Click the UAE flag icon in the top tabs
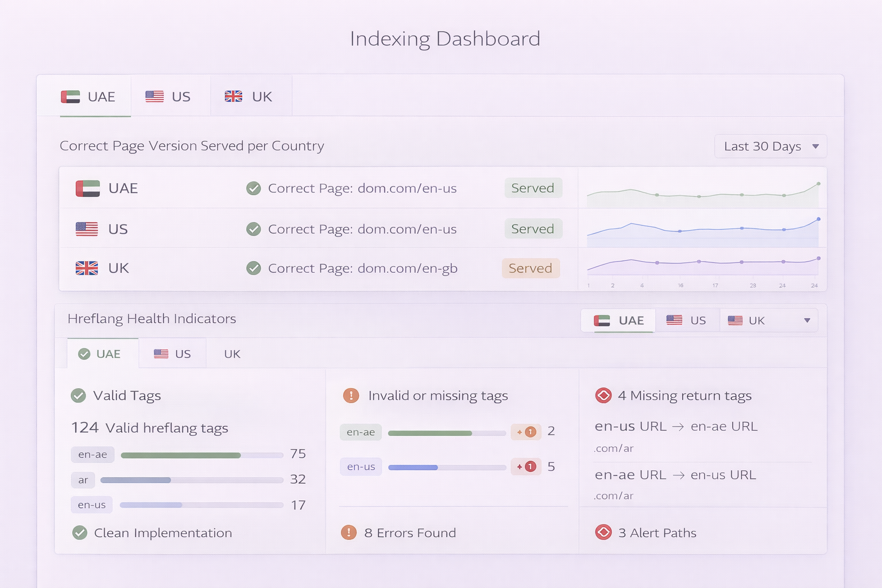 69,96
